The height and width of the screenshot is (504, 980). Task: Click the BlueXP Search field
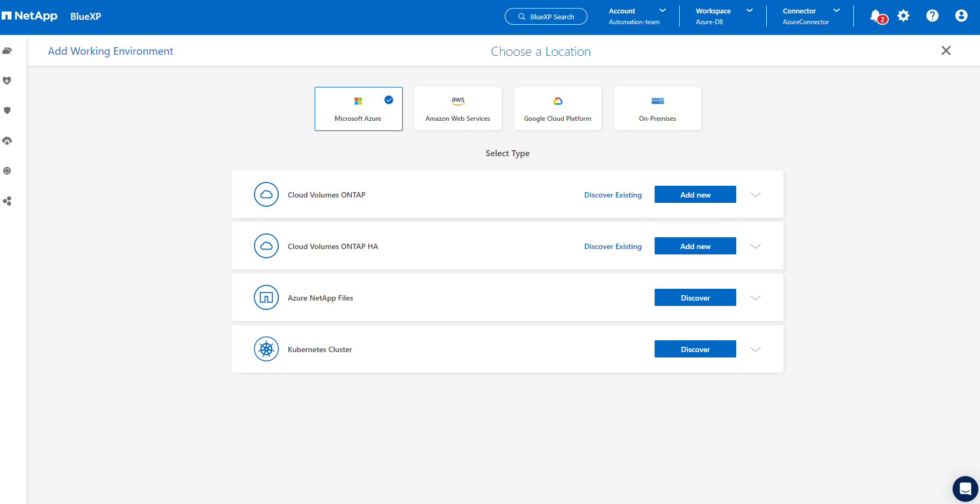click(x=546, y=17)
